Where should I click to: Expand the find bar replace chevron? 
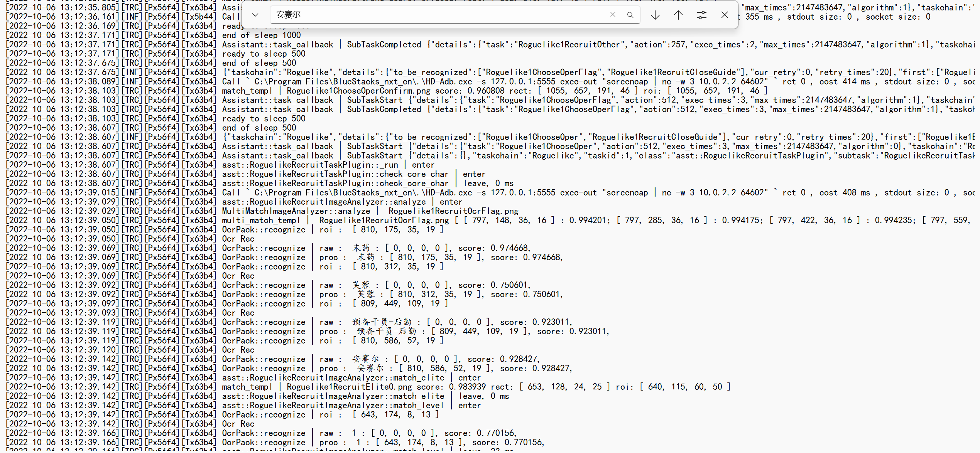click(255, 15)
